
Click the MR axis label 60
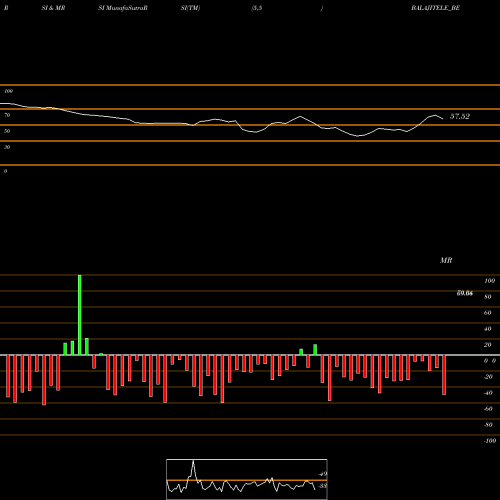click(488, 313)
